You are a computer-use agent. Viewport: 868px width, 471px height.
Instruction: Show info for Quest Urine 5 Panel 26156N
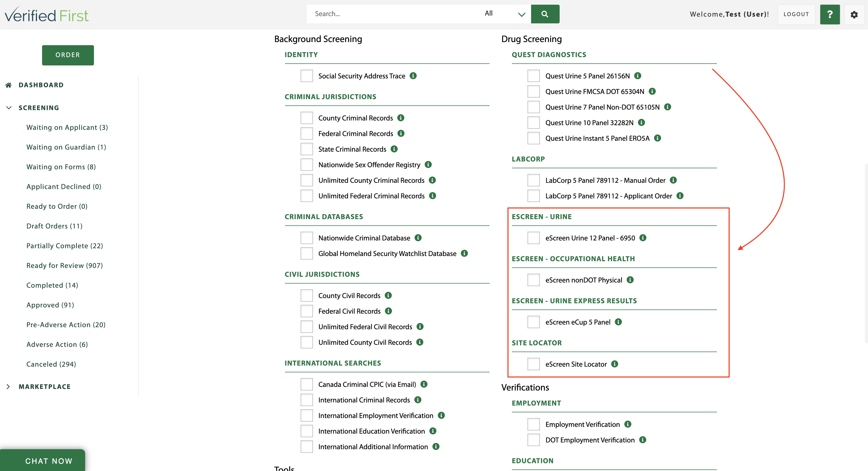click(x=638, y=76)
